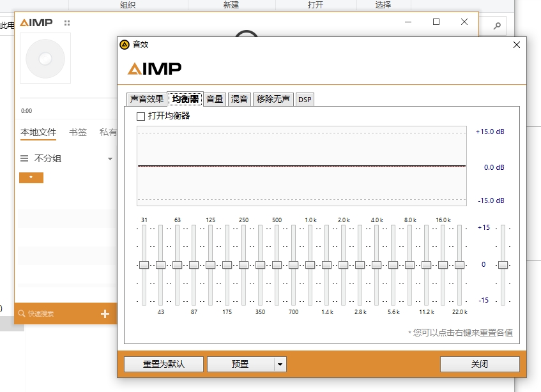Switch to the 声音效果 tab
This screenshot has width=541, height=392.
pos(147,100)
